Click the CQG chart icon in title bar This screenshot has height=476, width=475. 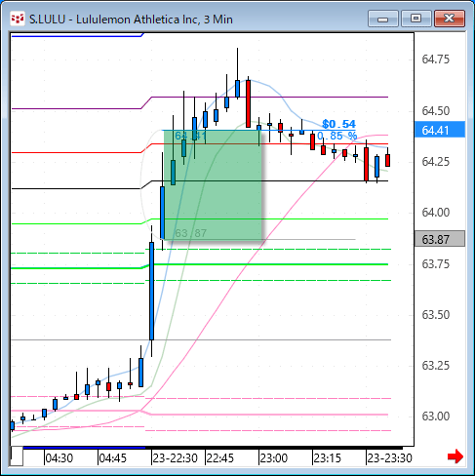(18, 19)
